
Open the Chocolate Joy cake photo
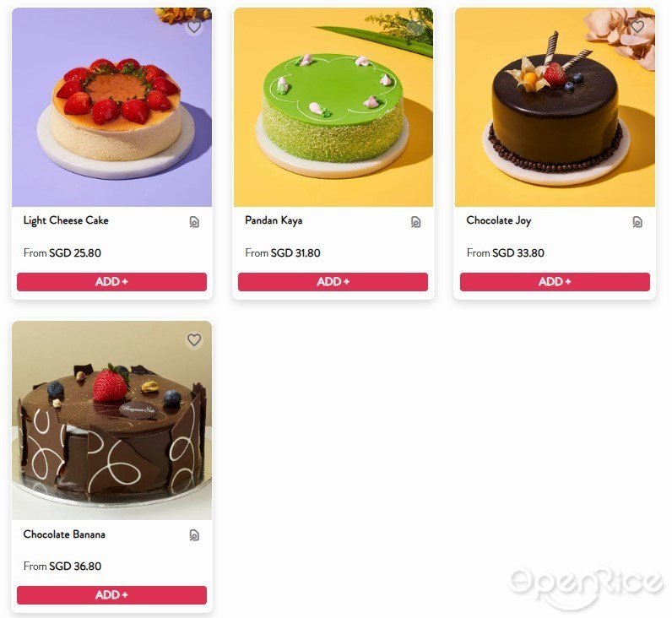click(555, 107)
